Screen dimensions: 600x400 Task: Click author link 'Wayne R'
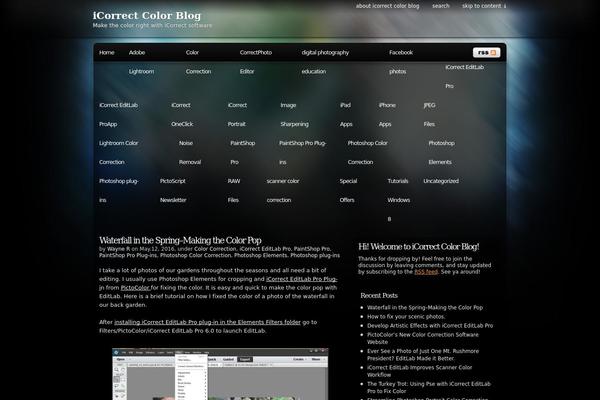click(118, 249)
